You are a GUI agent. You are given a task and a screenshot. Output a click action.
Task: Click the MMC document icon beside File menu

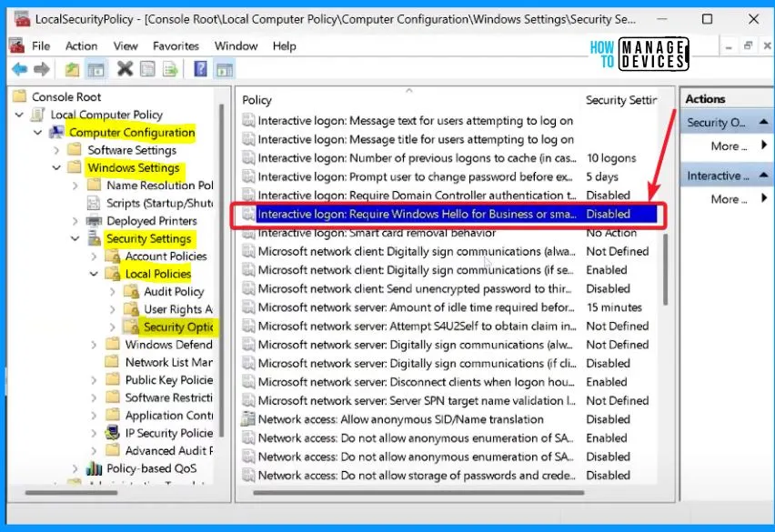(16, 46)
